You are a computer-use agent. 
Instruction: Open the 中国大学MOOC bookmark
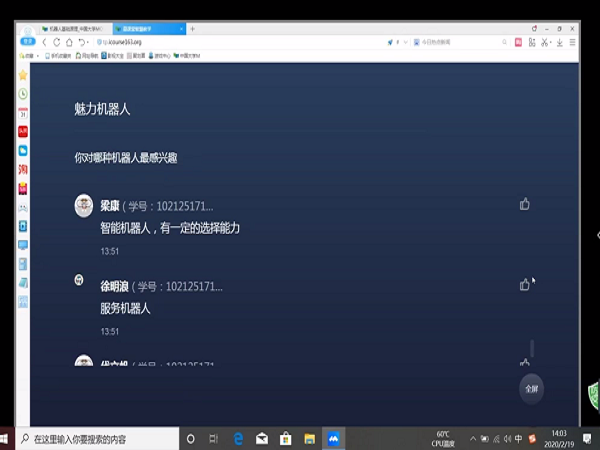(187, 56)
